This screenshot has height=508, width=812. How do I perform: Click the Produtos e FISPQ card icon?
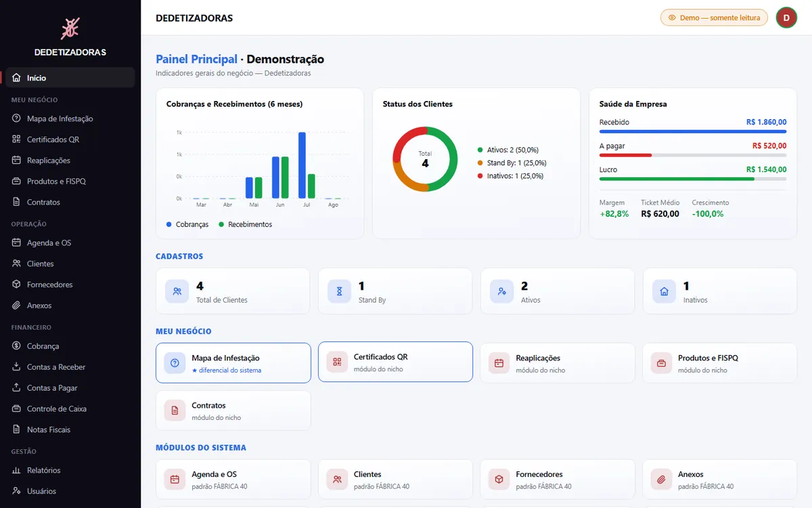[x=662, y=363]
